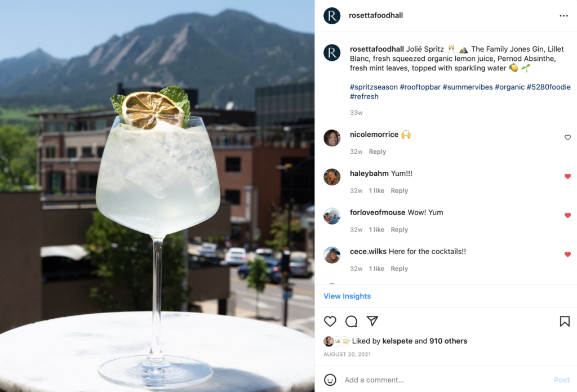Unlike haleybahm's comment red heart
577x392 pixels.
[x=568, y=176]
